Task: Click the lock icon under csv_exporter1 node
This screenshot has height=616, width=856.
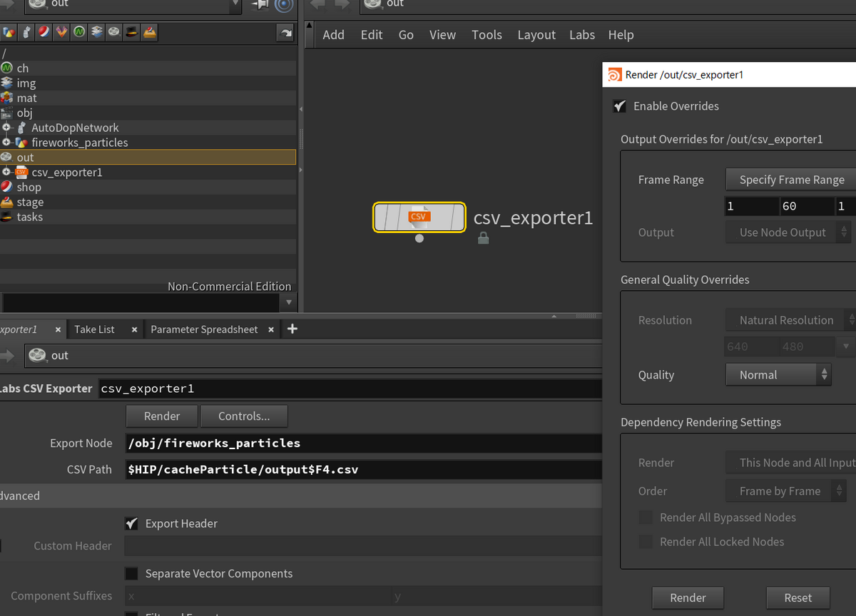Action: click(484, 238)
